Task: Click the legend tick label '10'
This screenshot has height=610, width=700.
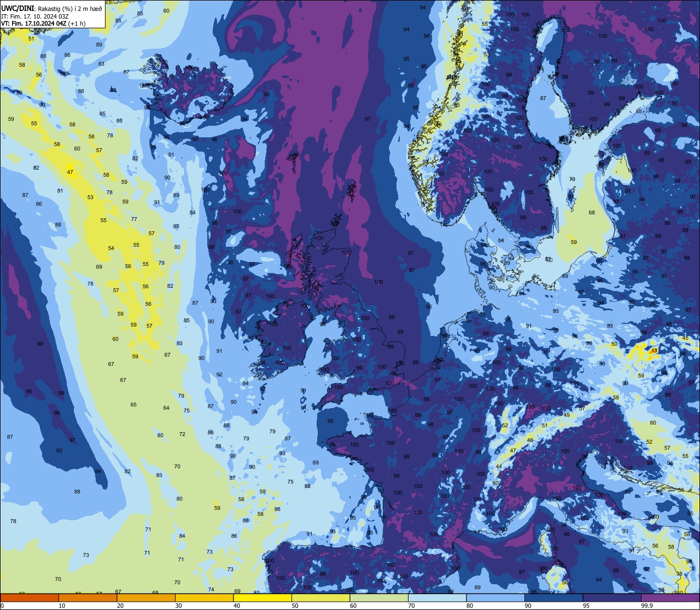Action: click(62, 606)
